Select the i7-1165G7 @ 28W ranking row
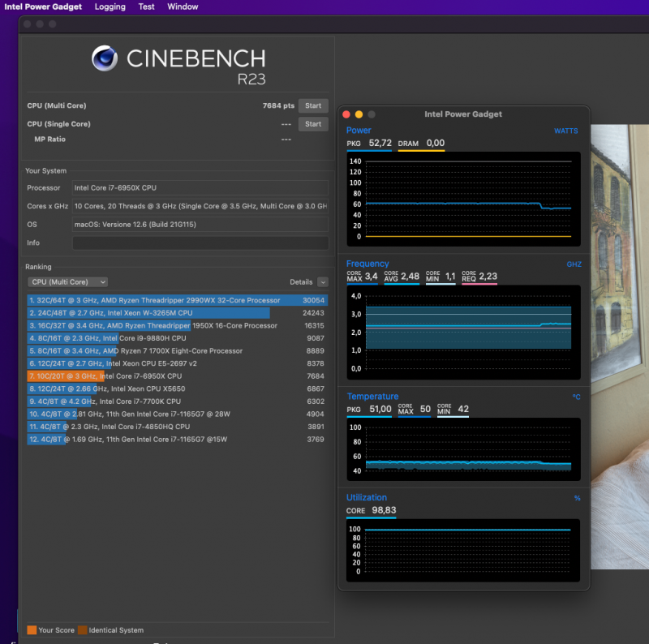 pyautogui.click(x=177, y=414)
